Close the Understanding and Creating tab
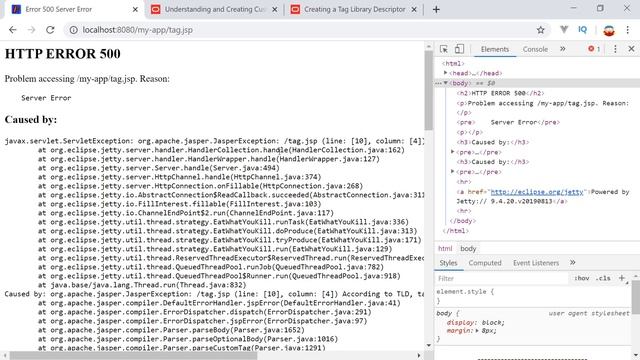This screenshot has height=360, width=640. (275, 9)
